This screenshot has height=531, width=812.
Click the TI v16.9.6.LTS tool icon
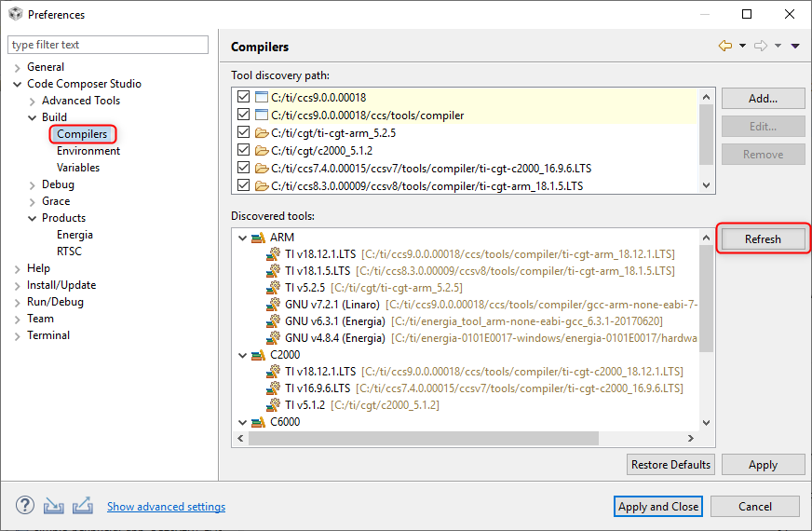point(274,388)
